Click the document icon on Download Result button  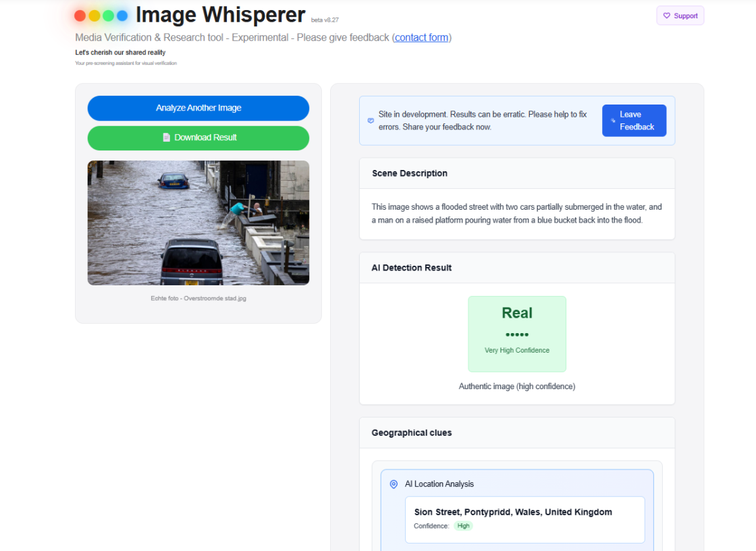tap(166, 138)
